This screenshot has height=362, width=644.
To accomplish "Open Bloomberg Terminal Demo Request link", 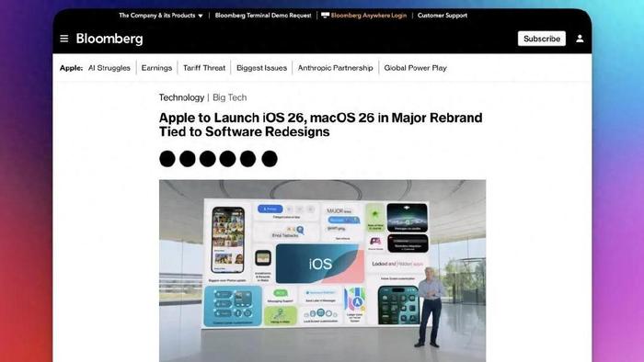I will coord(263,16).
